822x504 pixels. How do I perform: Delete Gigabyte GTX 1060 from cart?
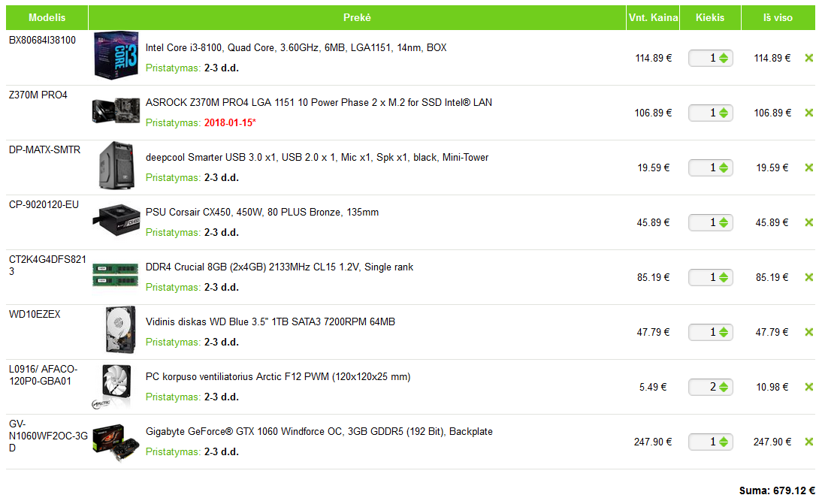click(808, 442)
